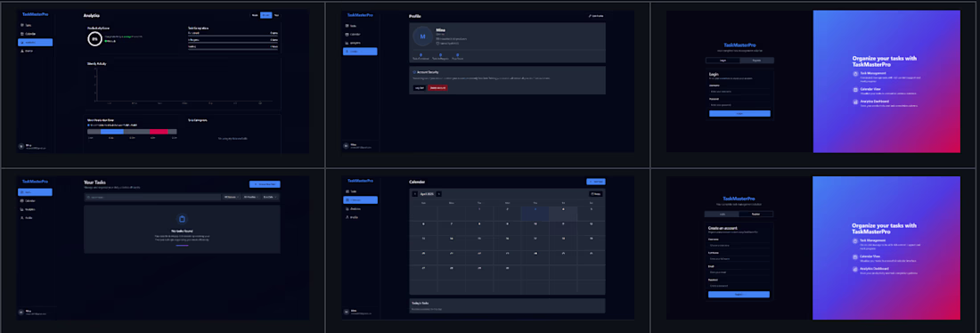The width and height of the screenshot is (980, 333).
Task: Go to the previous month on the Calendar screen
Action: point(415,194)
